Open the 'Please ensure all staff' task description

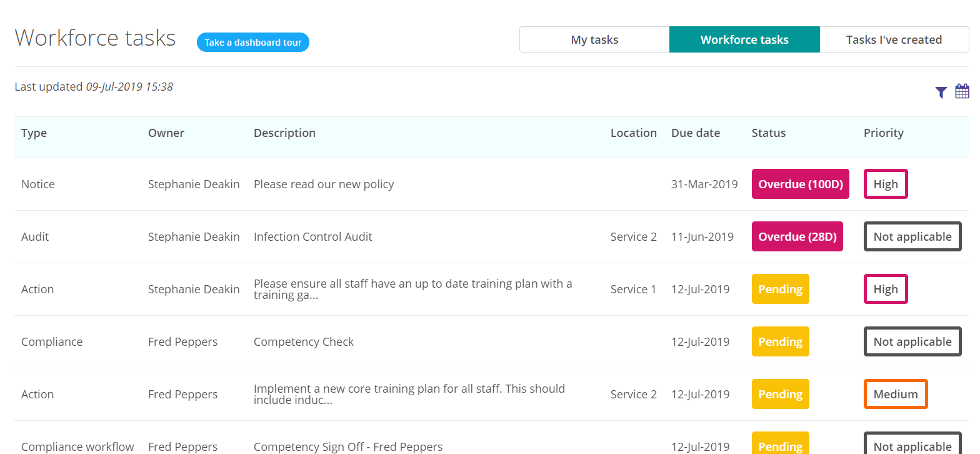(x=413, y=289)
